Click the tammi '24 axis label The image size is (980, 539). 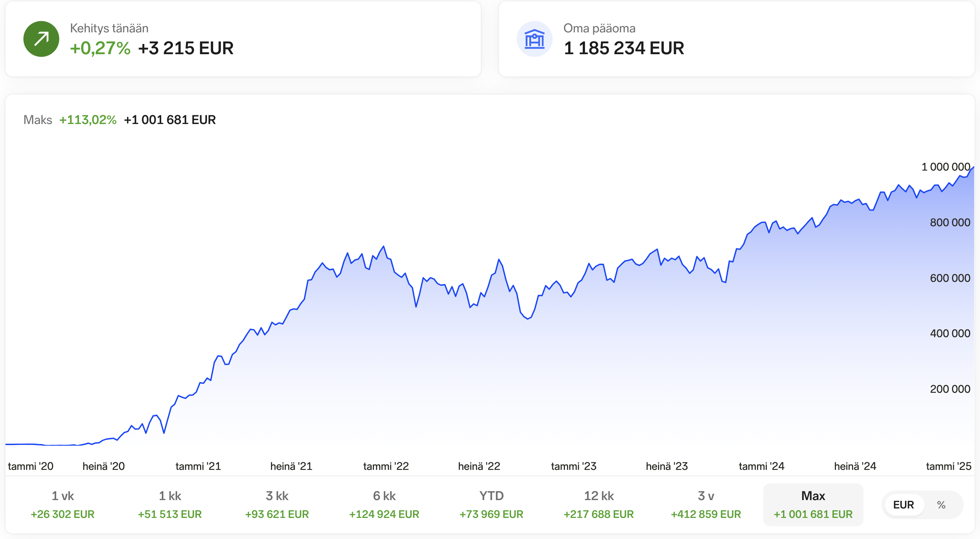pyautogui.click(x=761, y=466)
